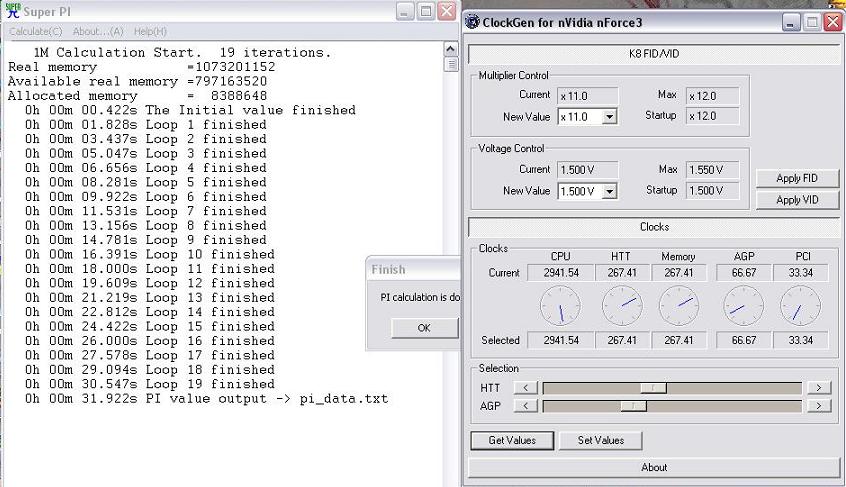Click the current Memory clock field
The image size is (846, 487).
[679, 273]
